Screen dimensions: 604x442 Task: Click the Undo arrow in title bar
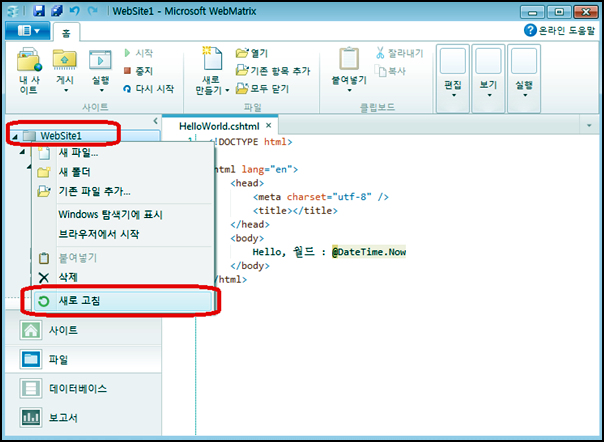click(x=74, y=10)
